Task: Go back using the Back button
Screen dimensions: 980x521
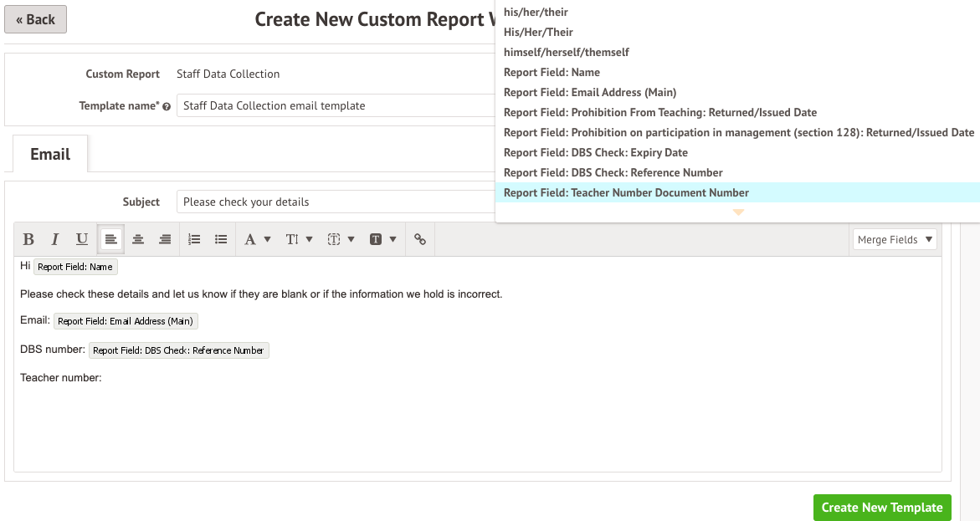Action: [x=35, y=19]
